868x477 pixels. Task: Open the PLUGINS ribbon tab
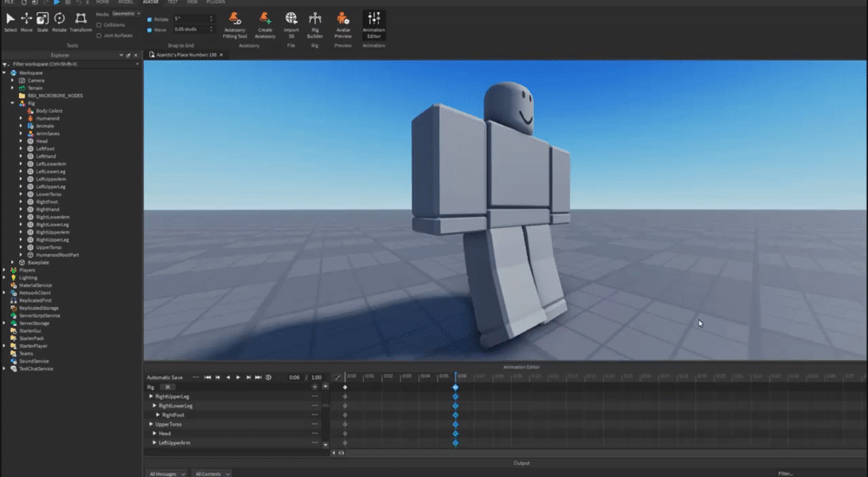215,3
